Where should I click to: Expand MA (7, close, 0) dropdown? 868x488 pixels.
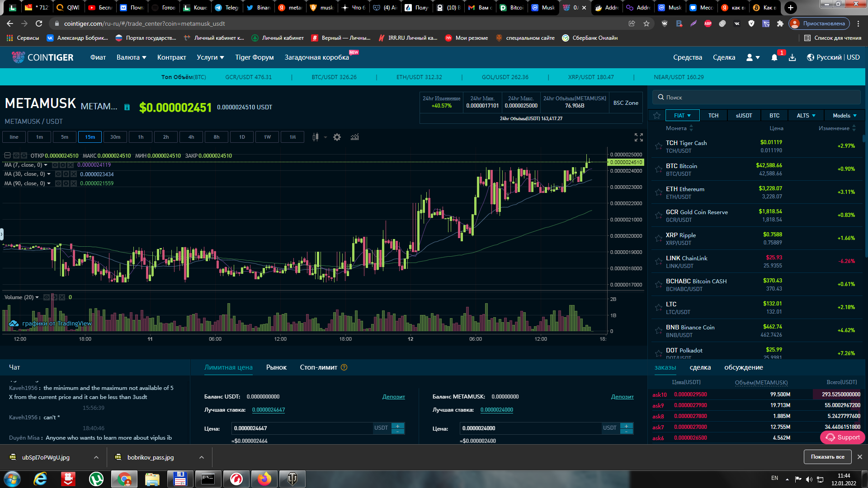pos(46,165)
